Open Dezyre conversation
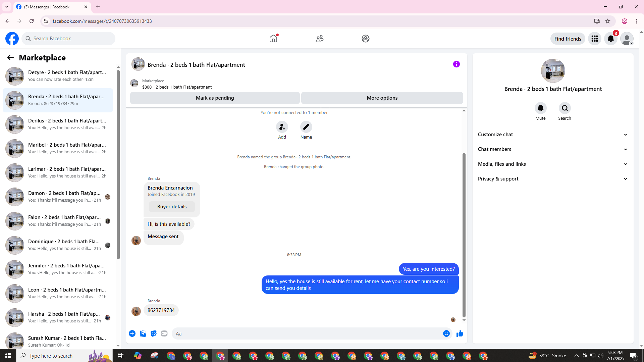This screenshot has width=644, height=362. point(58,76)
